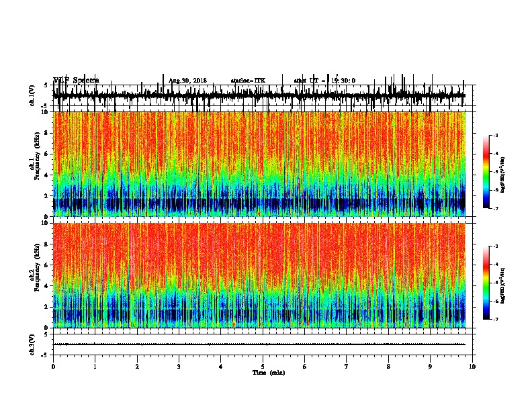Click the "5" tick on the time axis
Screen dimensions: 532x411
tap(263, 367)
